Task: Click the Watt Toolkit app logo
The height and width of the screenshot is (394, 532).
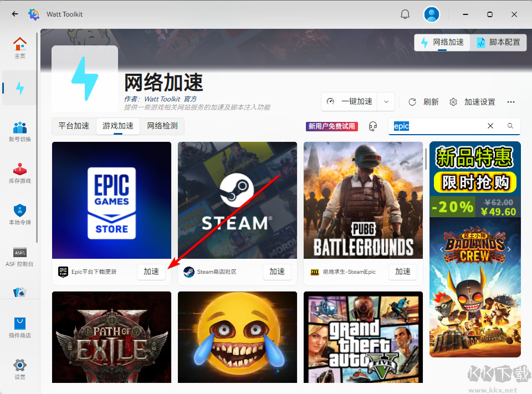Action: 34,14
